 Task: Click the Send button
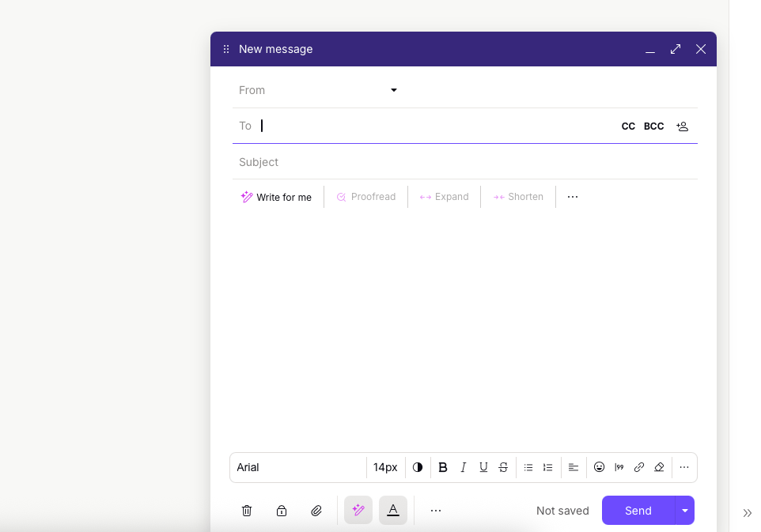[x=638, y=511]
